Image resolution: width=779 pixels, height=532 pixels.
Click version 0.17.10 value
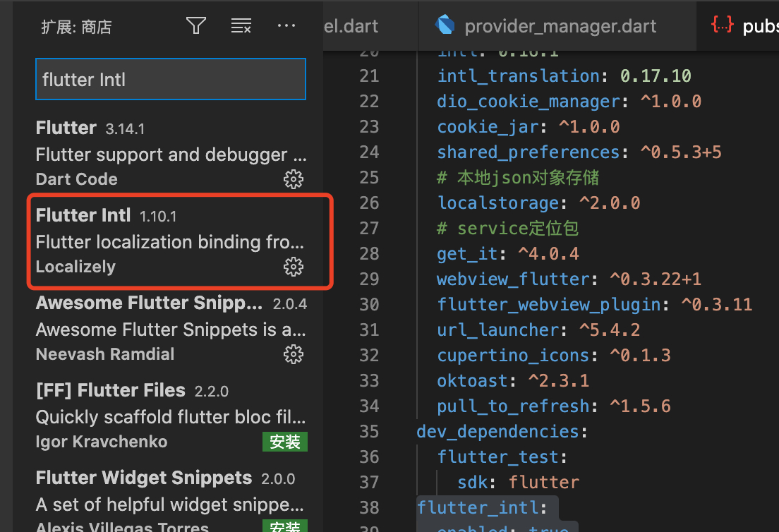point(656,76)
